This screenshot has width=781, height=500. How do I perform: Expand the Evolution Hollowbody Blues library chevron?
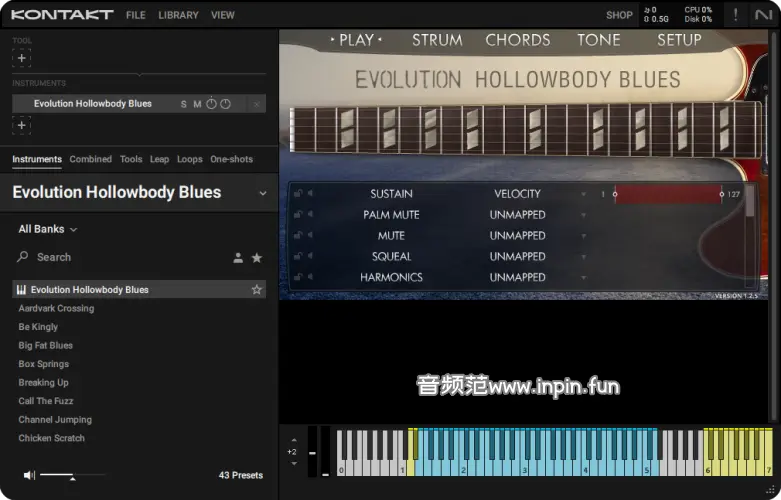263,193
